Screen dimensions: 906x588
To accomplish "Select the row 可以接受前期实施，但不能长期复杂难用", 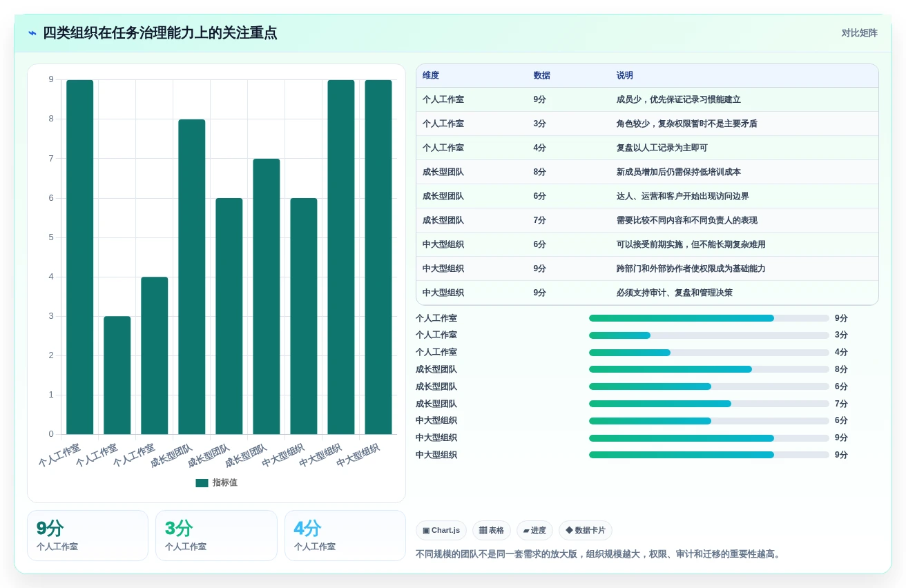I will (x=647, y=244).
